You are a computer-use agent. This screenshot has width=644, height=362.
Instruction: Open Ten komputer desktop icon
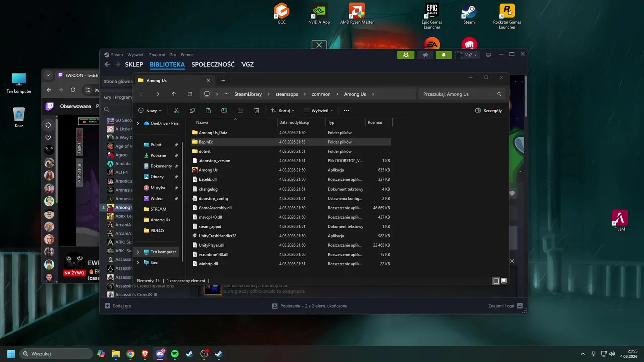tap(19, 83)
